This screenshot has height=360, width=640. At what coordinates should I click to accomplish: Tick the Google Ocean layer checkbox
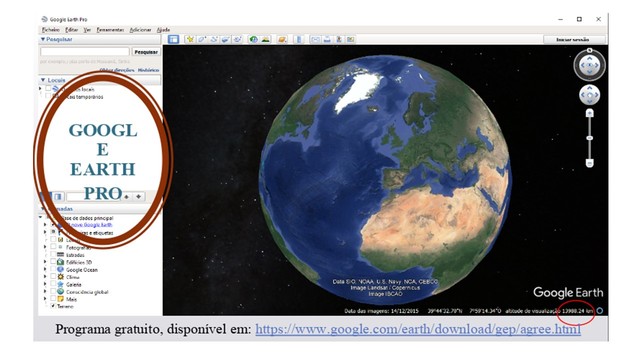click(x=53, y=269)
